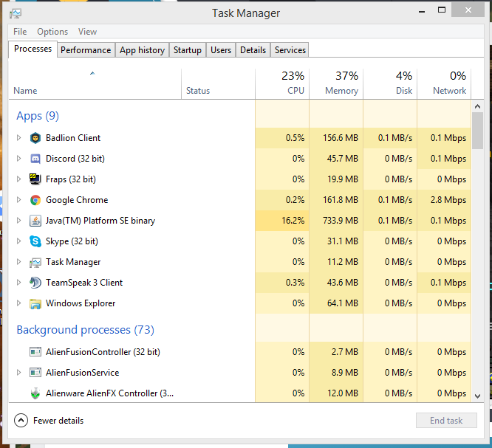Expand the Discord (32 bit) process group
The height and width of the screenshot is (448, 492).
(x=18, y=159)
